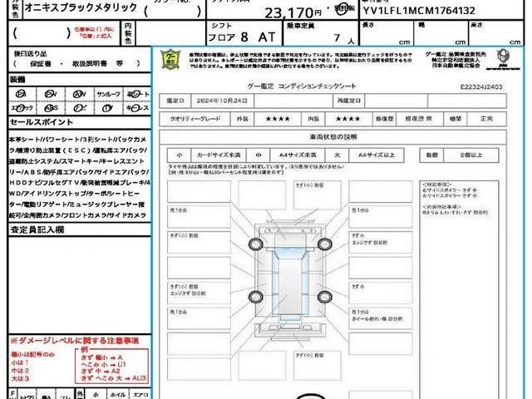Click the 正常 engine status cell
Screen dimensions: 532x399
486,119
